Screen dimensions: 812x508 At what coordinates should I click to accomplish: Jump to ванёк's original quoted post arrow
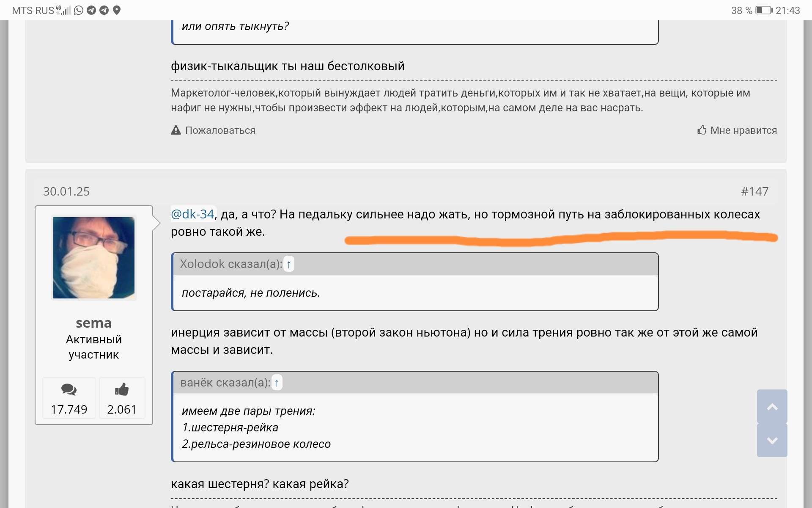(x=277, y=383)
